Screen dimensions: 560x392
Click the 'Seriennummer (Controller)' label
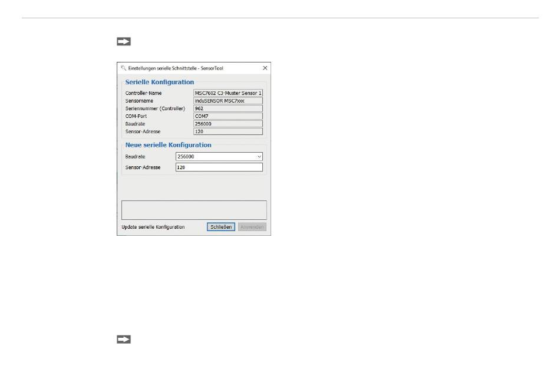coord(155,108)
